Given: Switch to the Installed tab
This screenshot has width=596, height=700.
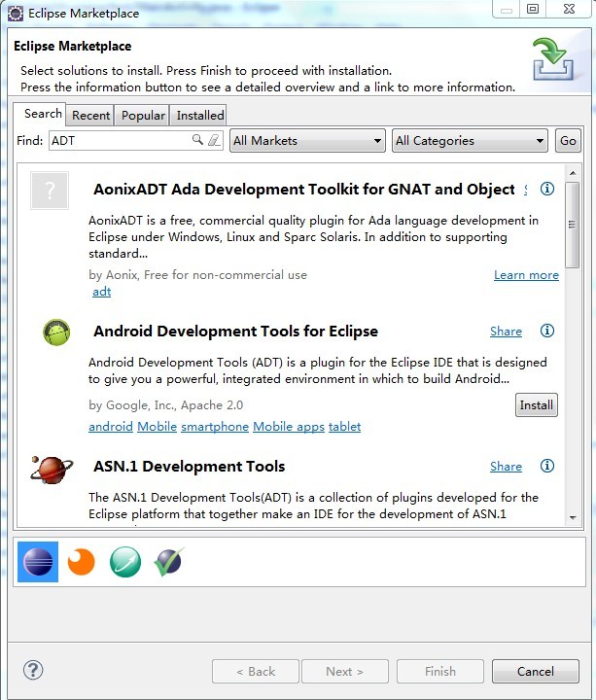Looking at the screenshot, I should tap(200, 115).
